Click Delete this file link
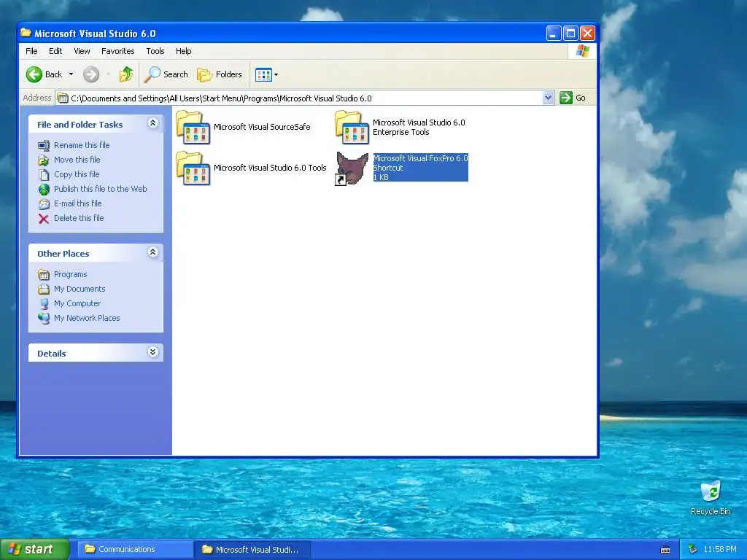The width and height of the screenshot is (747, 560). [79, 218]
